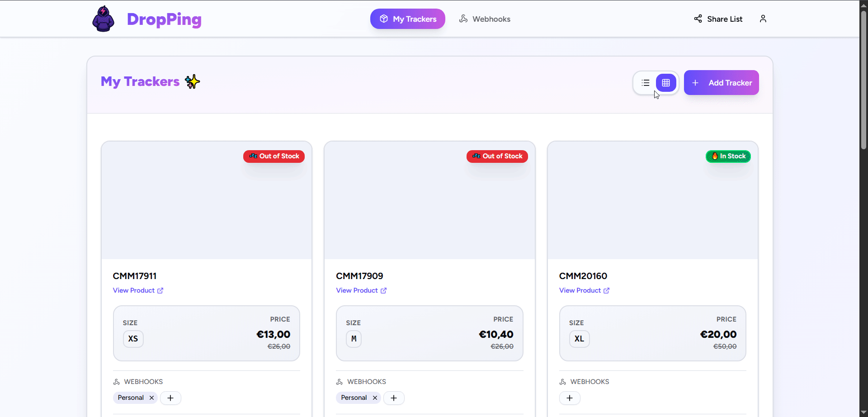Click the DropPing brand name text
The width and height of the screenshot is (868, 417).
point(164,19)
